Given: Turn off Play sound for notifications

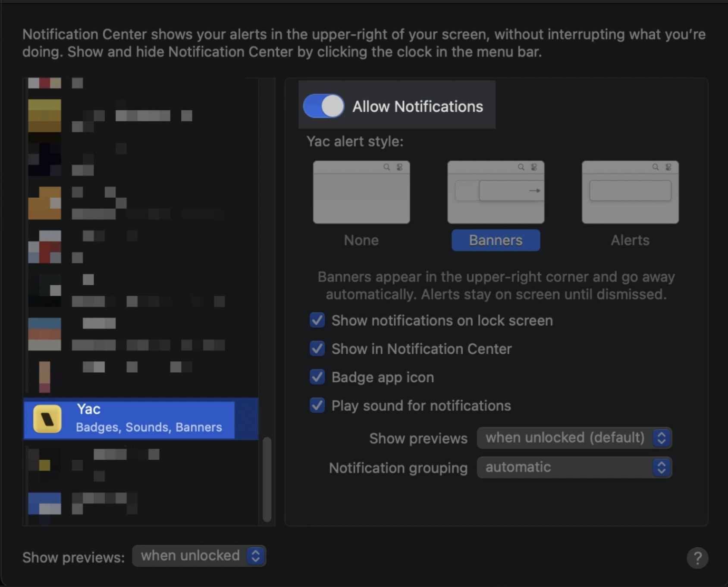Looking at the screenshot, I should click(x=317, y=406).
